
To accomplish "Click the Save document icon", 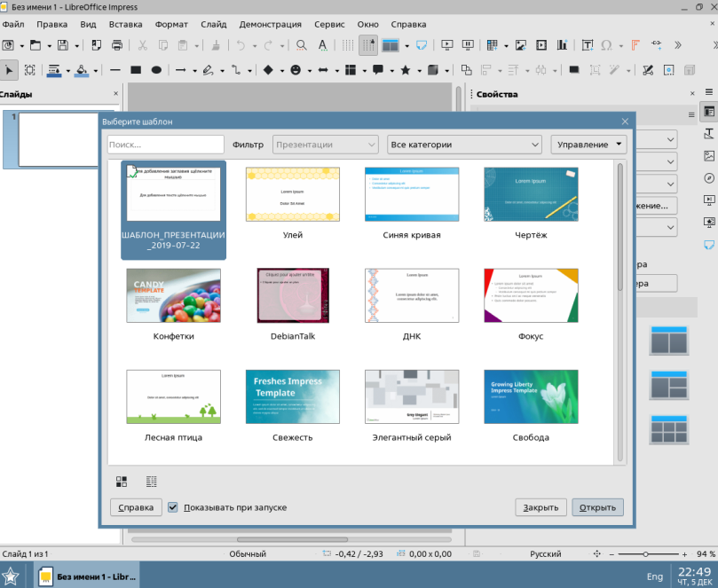I will (63, 45).
